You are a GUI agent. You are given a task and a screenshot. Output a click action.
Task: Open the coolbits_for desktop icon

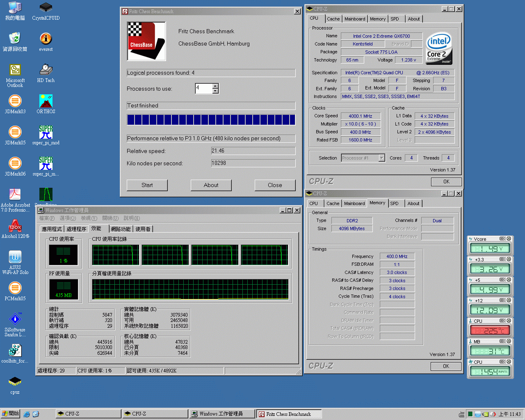(x=15, y=354)
